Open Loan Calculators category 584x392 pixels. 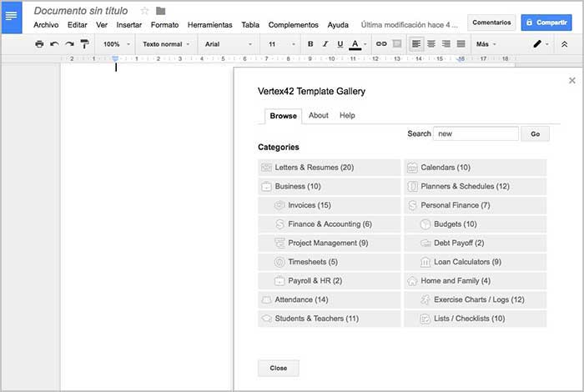pyautogui.click(x=476, y=262)
